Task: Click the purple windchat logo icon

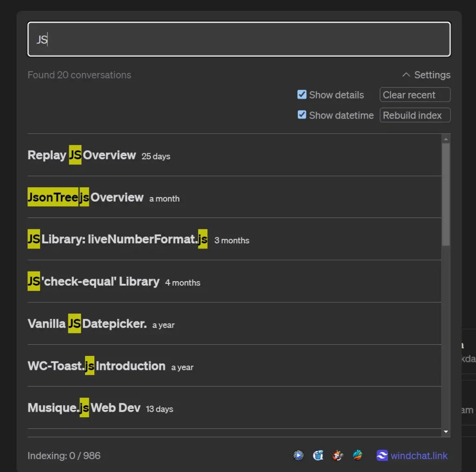Action: 381,456
